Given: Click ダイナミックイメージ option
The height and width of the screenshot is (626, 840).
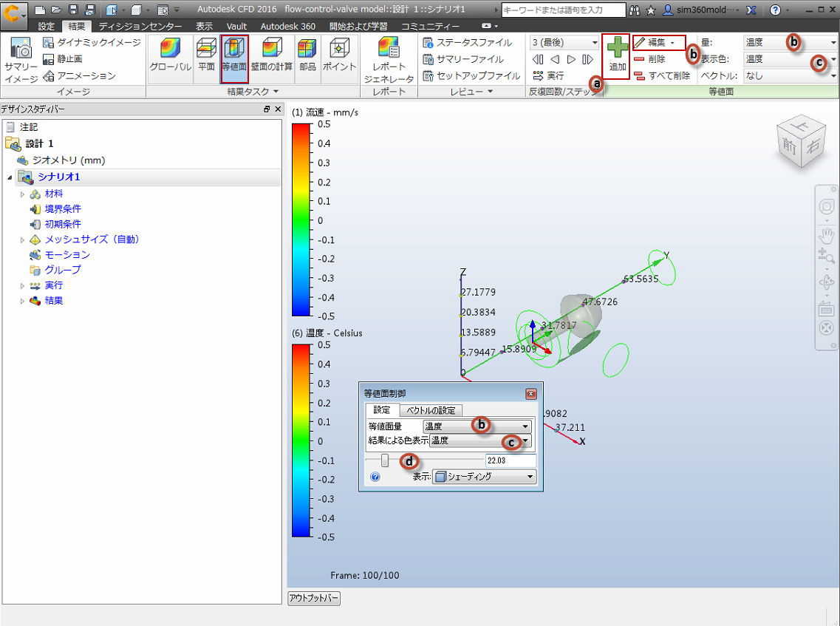Looking at the screenshot, I should (x=92, y=42).
